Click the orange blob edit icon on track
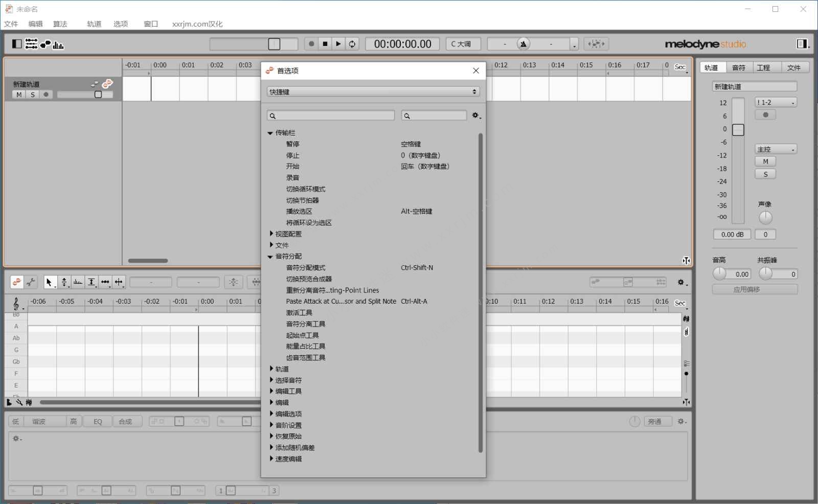818x504 pixels. point(107,83)
